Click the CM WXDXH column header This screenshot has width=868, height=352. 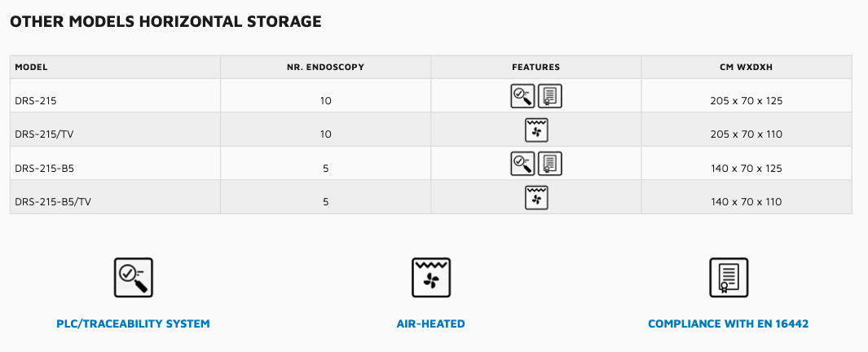(746, 67)
